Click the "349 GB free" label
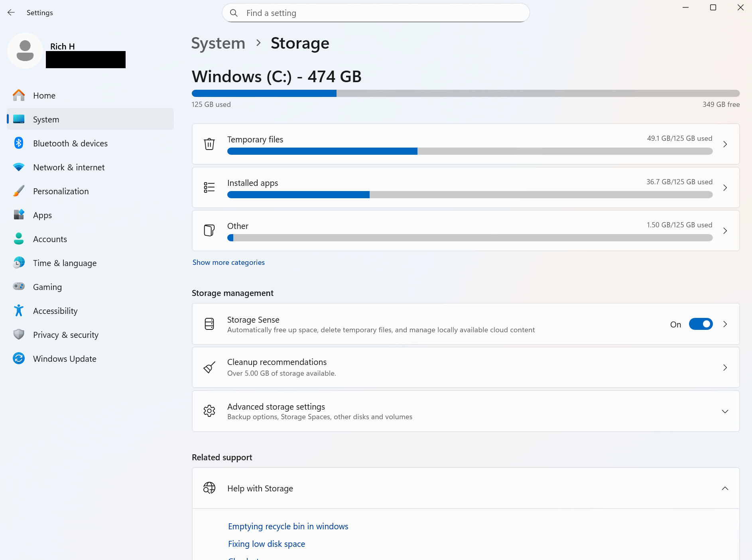This screenshot has height=560, width=752. pyautogui.click(x=721, y=105)
